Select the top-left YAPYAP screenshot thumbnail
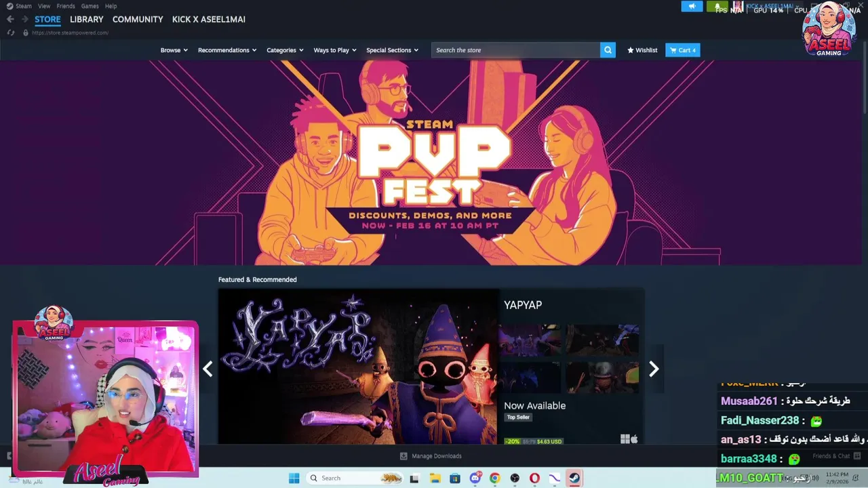The height and width of the screenshot is (488, 868). coord(530,340)
